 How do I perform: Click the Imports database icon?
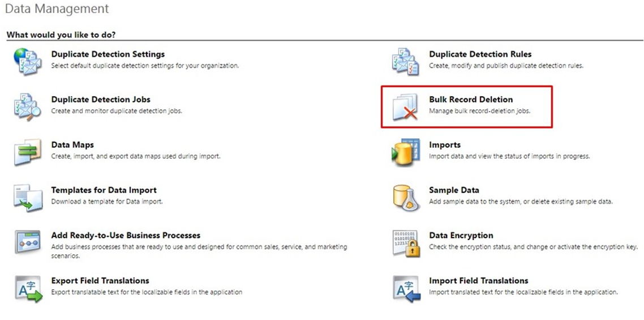pos(405,152)
